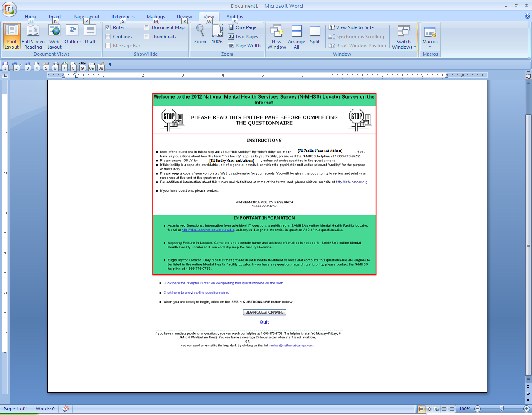
Task: Click the Zoom In plus button
Action: point(526,409)
